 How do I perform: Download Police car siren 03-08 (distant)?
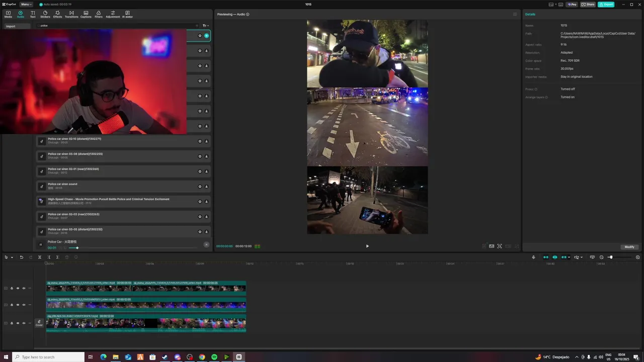(x=206, y=156)
